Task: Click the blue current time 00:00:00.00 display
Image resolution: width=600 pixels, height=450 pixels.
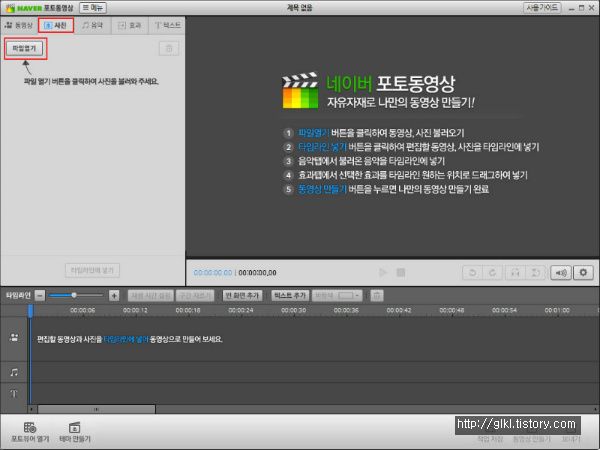Action: pyautogui.click(x=213, y=272)
